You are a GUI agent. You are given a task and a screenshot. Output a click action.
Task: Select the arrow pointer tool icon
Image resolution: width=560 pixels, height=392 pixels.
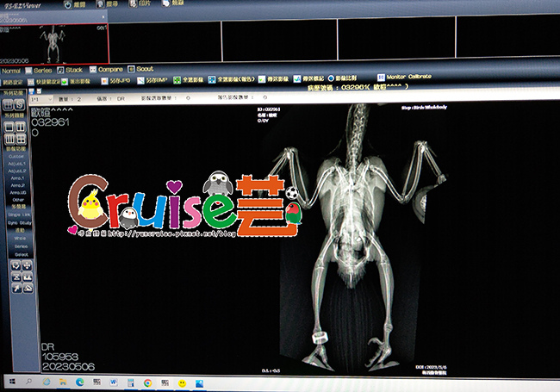[16, 288]
